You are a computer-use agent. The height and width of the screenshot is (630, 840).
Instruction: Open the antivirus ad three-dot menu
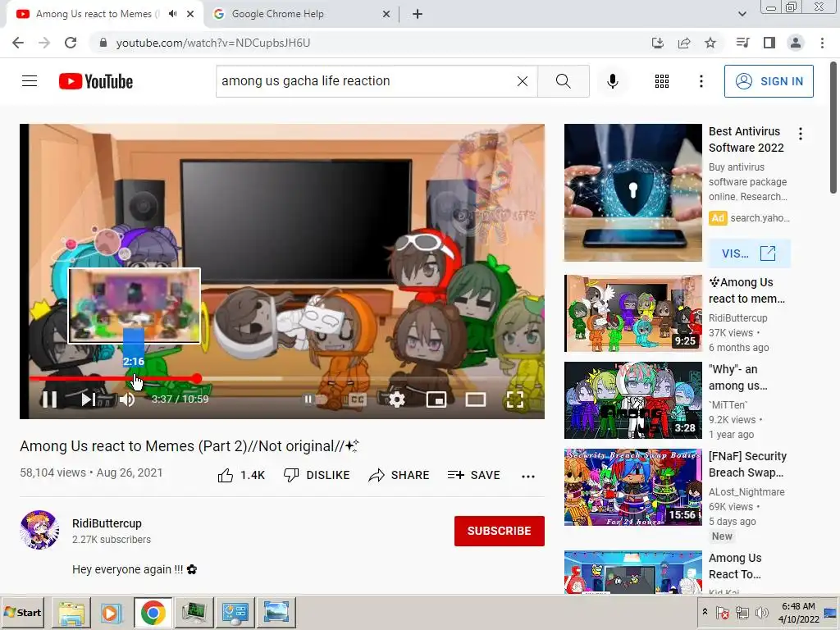pyautogui.click(x=801, y=134)
